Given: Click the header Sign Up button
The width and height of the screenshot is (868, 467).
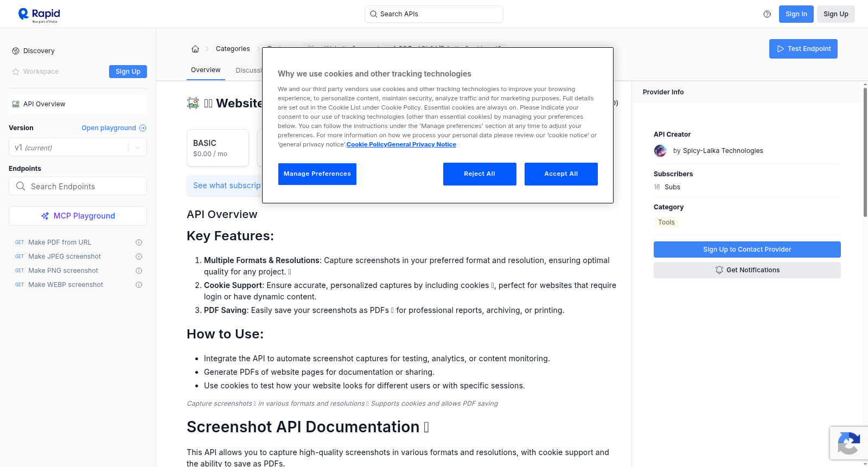Looking at the screenshot, I should (836, 14).
